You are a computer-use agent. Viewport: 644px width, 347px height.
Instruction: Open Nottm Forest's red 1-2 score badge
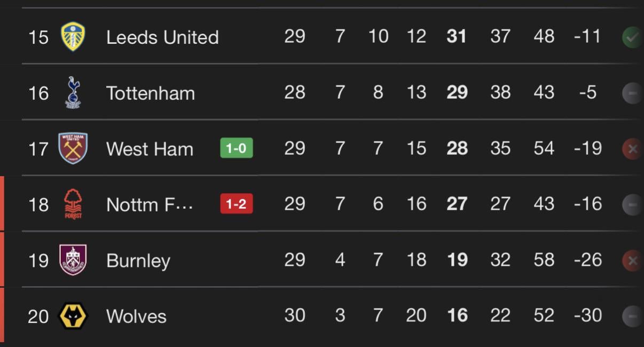236,204
